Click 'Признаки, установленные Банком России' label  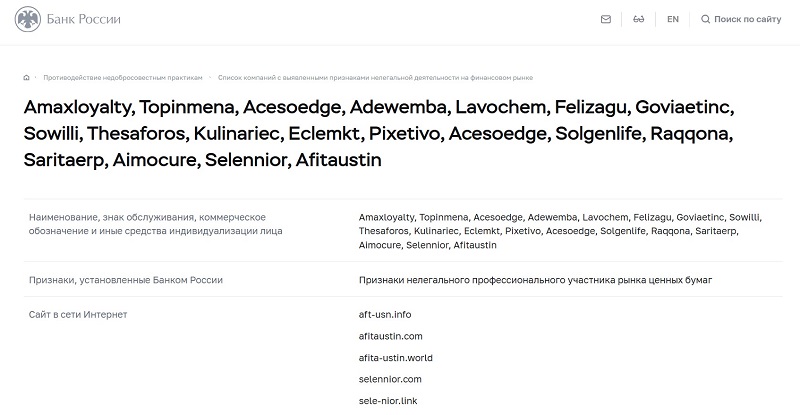point(126,280)
